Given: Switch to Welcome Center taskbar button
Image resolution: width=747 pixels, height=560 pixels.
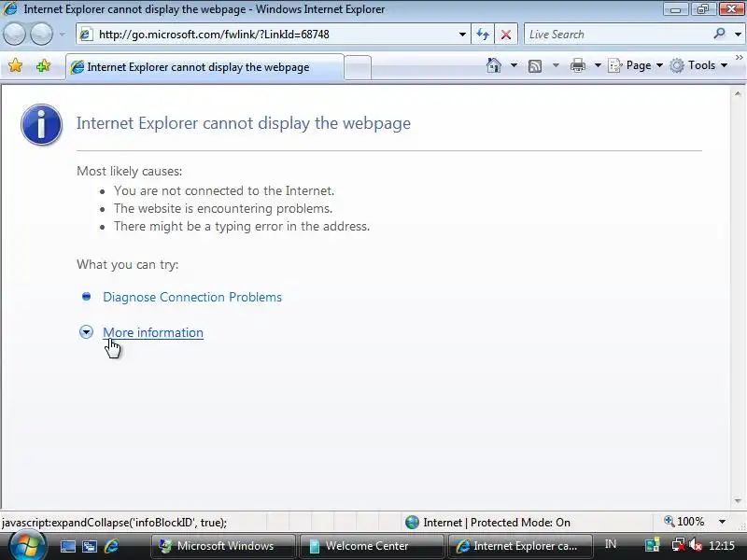Looking at the screenshot, I should tap(372, 546).
